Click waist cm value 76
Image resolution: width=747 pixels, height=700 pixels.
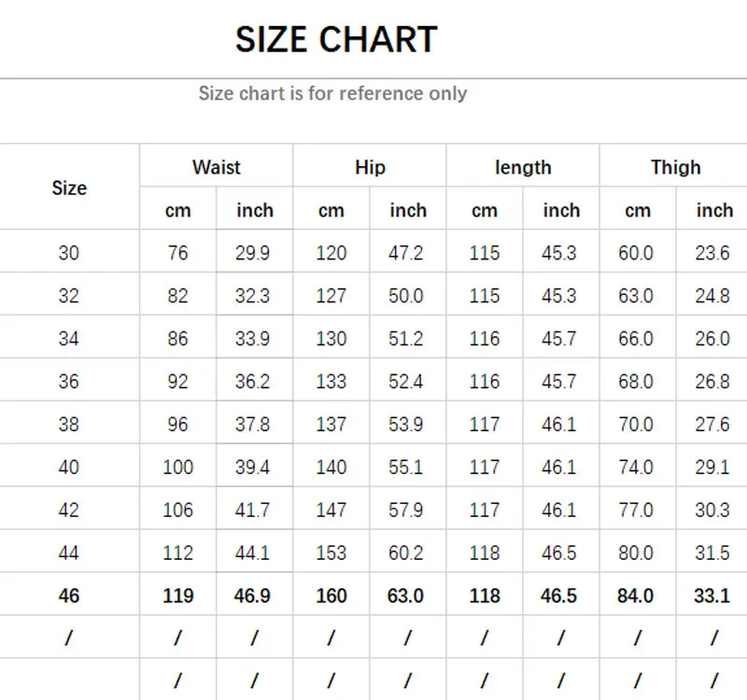[177, 252]
